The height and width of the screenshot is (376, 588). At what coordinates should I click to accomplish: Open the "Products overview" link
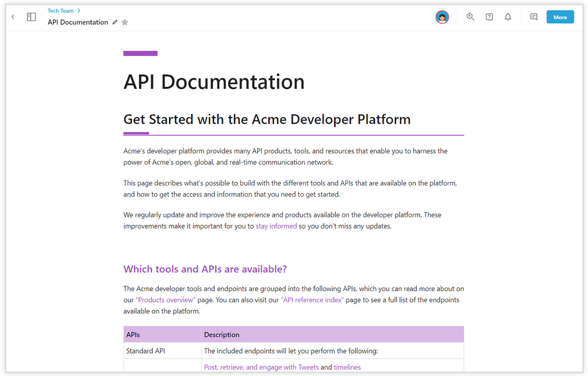point(165,300)
